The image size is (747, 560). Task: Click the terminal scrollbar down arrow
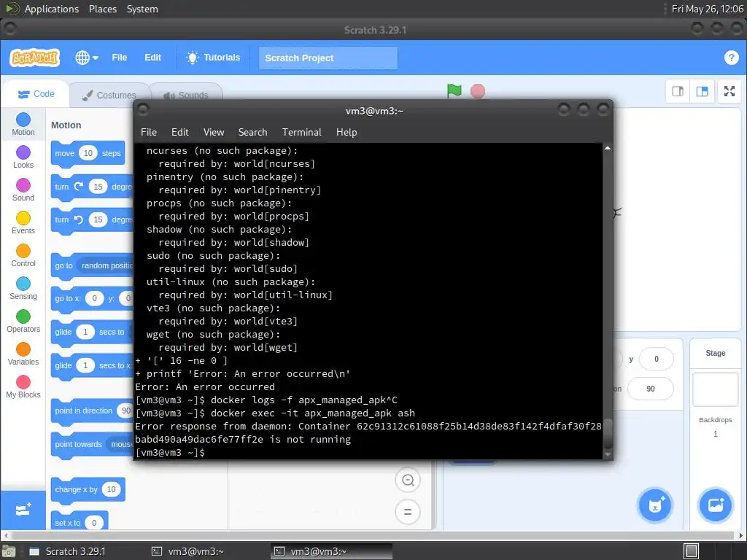click(608, 455)
